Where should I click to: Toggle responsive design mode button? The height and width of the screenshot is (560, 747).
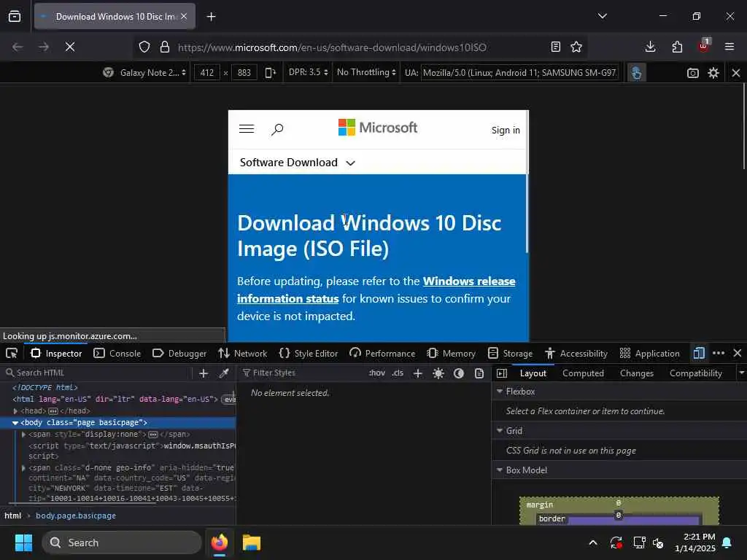coord(698,354)
